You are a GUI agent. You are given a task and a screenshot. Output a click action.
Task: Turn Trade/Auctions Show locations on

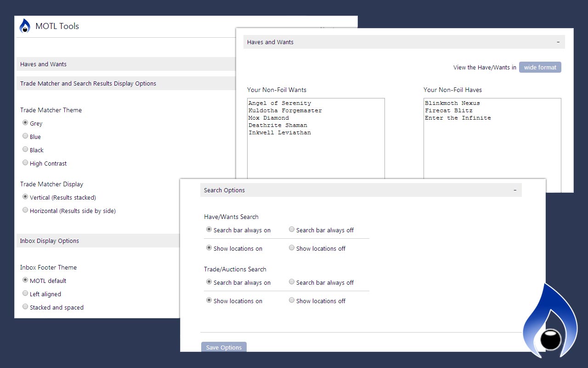pyautogui.click(x=209, y=300)
